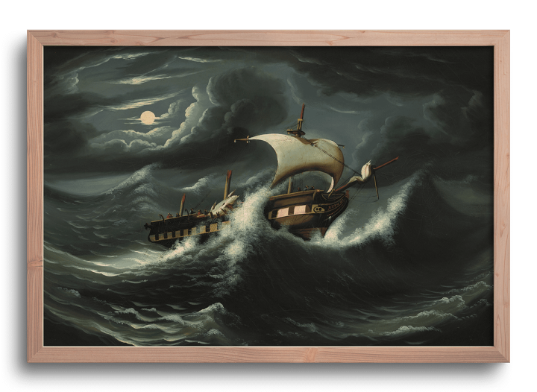Image resolution: width=537 pixels, height=392 pixels.
Task: Click the full moon in the sky
Action: point(148,117)
